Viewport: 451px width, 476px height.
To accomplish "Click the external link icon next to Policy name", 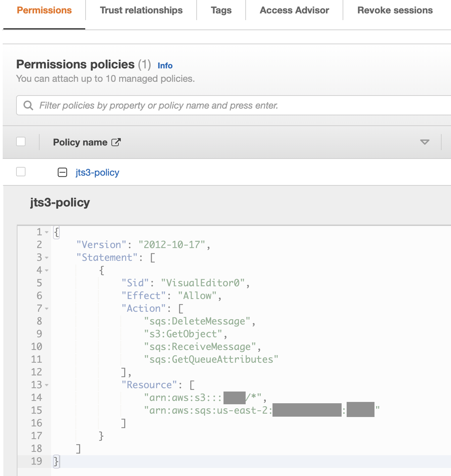I will coord(116,142).
